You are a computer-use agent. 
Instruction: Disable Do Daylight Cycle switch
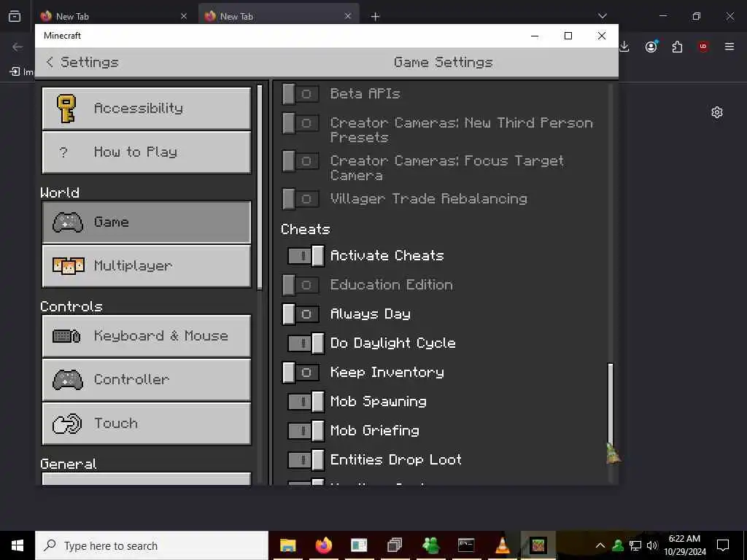(306, 343)
